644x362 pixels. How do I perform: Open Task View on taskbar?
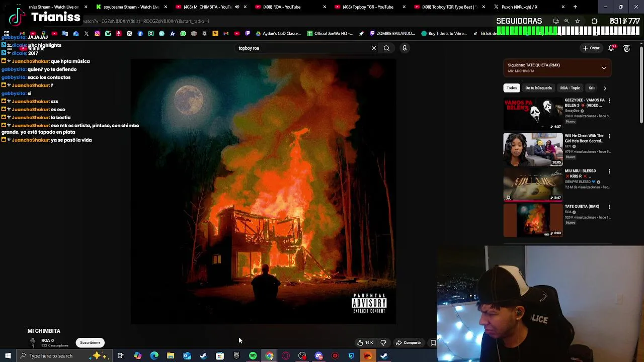pyautogui.click(x=121, y=356)
